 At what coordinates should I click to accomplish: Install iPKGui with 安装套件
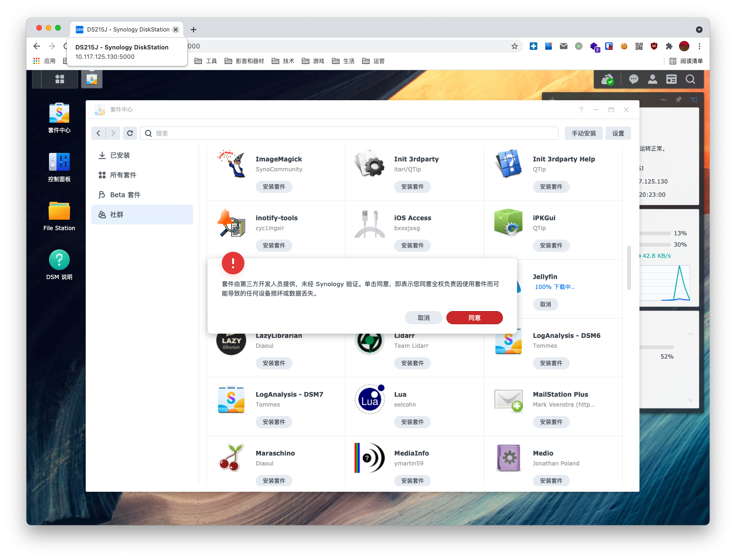(x=551, y=246)
